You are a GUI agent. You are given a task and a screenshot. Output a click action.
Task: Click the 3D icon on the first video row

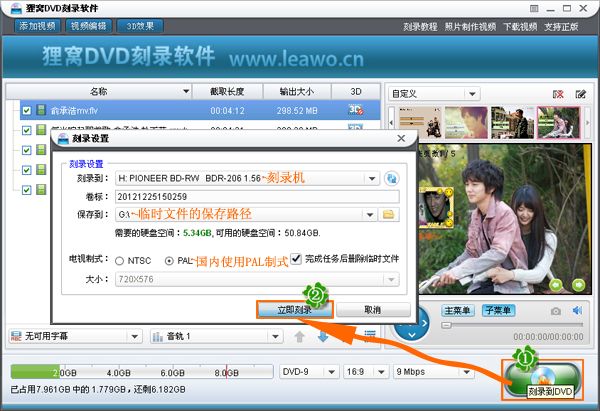point(354,110)
